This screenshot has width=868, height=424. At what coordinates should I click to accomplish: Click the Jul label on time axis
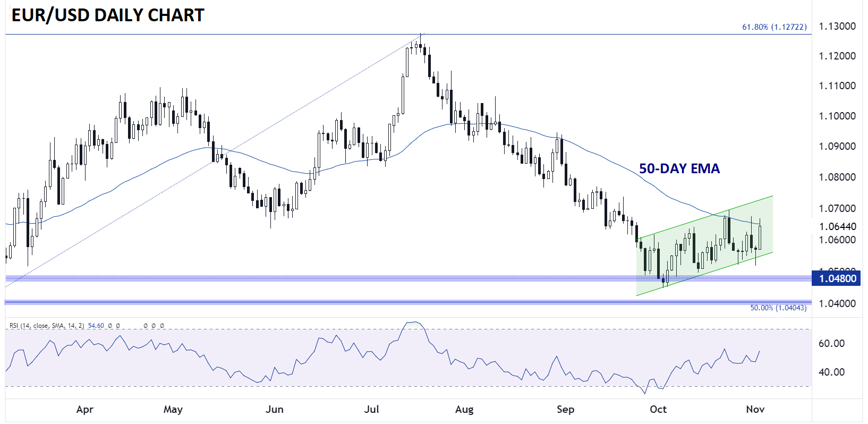[x=371, y=409]
